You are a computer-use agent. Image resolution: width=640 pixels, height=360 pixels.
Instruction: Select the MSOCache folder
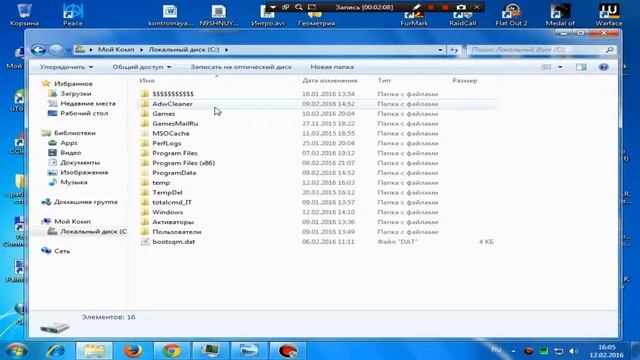171,133
